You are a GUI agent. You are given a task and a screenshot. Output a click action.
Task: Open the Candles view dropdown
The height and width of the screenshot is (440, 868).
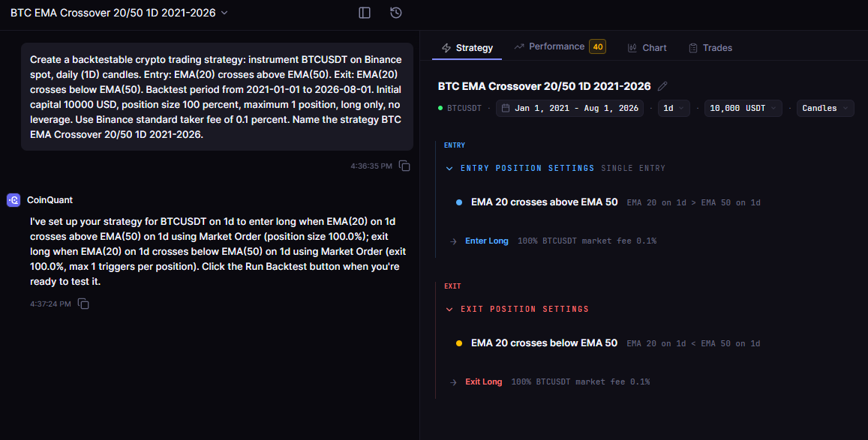825,109
